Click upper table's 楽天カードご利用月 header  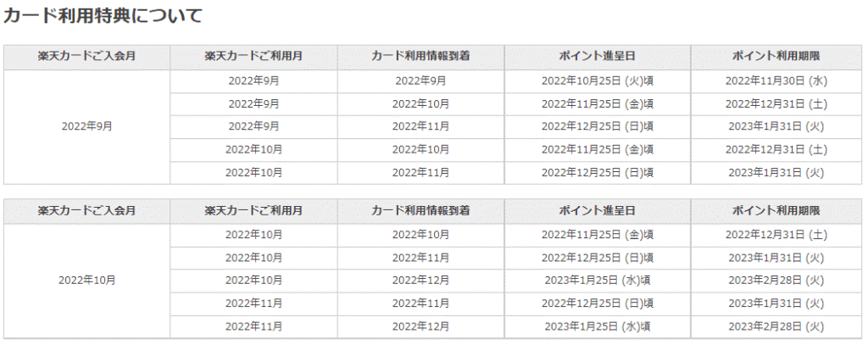point(253,56)
